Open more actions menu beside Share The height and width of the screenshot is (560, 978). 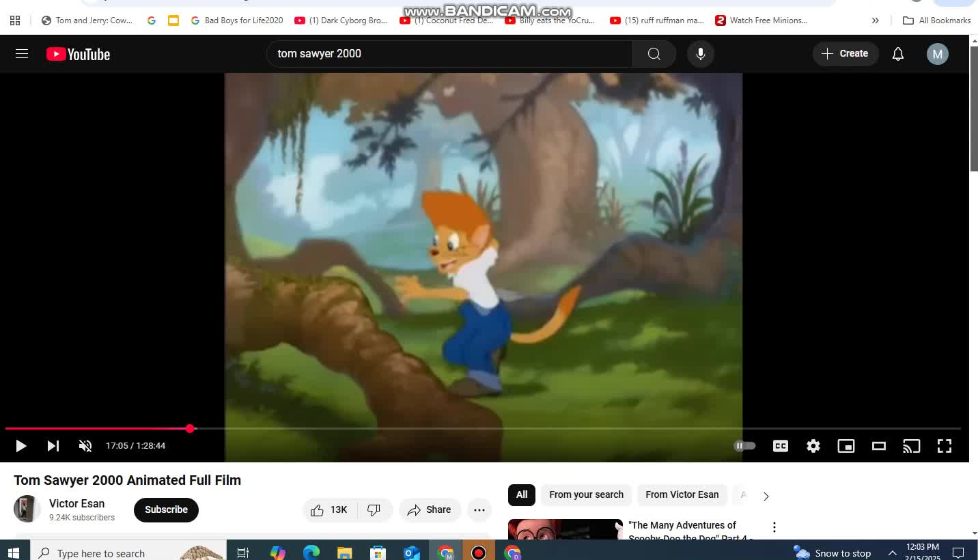coord(479,510)
